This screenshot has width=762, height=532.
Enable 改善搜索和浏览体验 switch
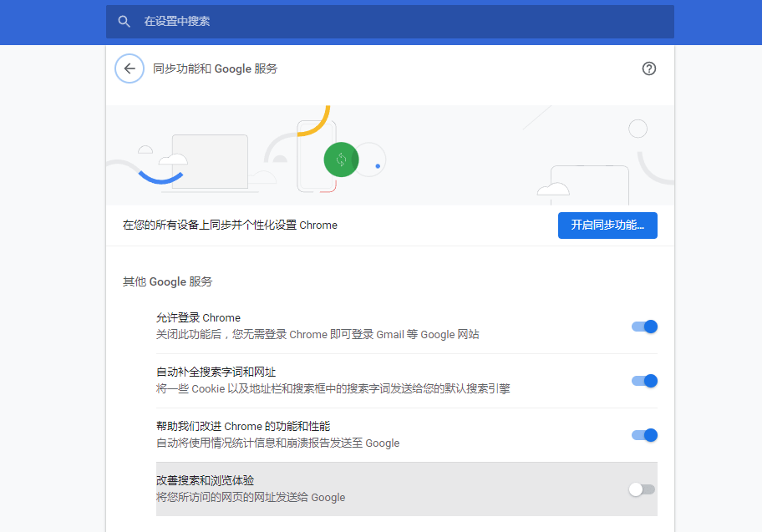tap(642, 489)
